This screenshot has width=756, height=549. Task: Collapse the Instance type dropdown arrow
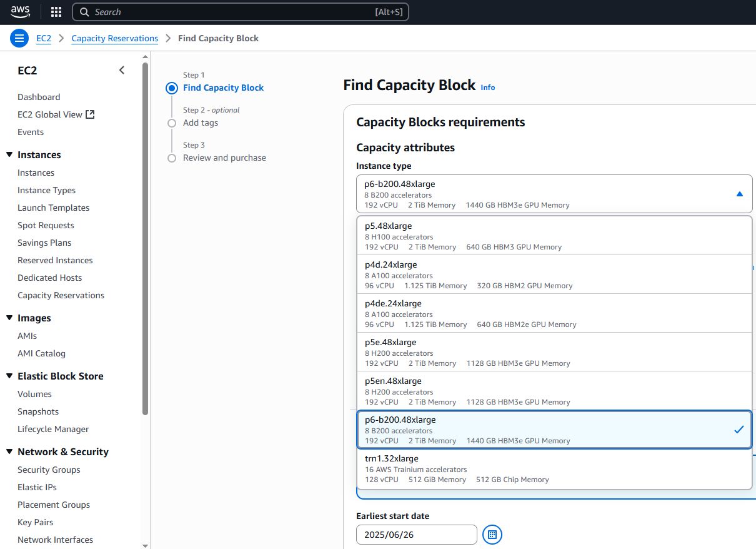[x=740, y=194]
